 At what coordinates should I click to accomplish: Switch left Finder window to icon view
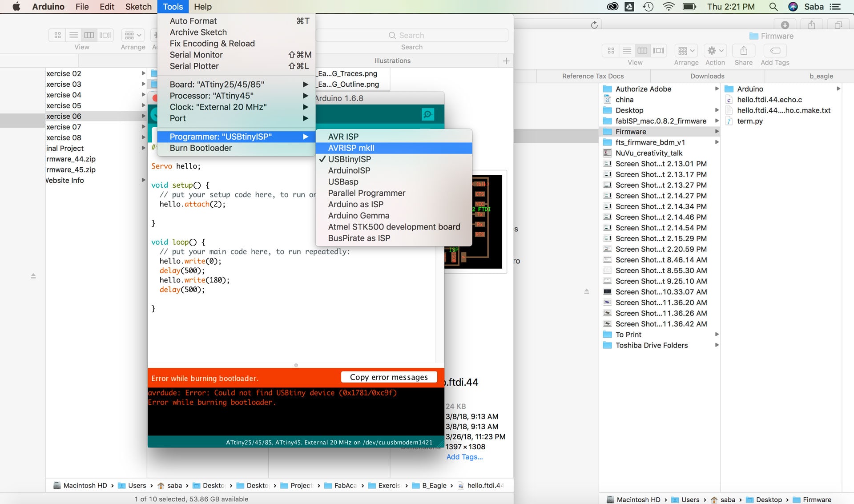[57, 35]
